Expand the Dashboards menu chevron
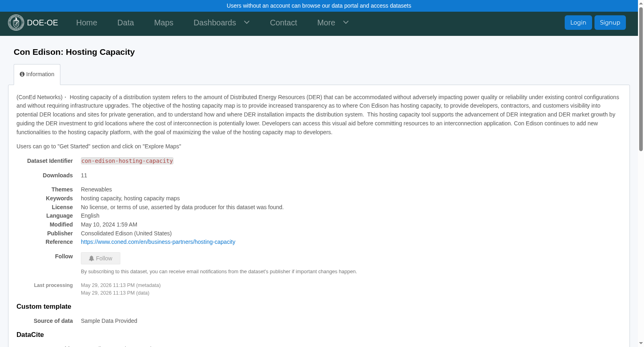This screenshot has height=347, width=644. pos(247,23)
